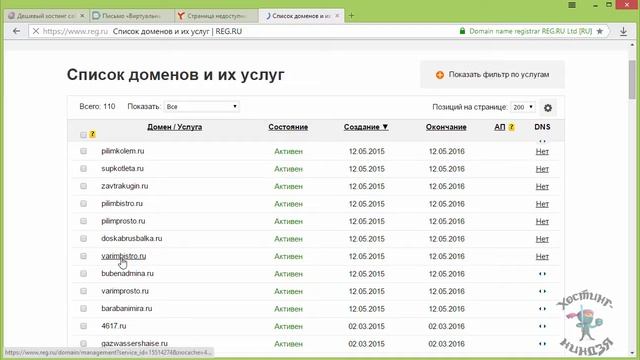
Task: Sort by Состояние column header
Action: 288,127
